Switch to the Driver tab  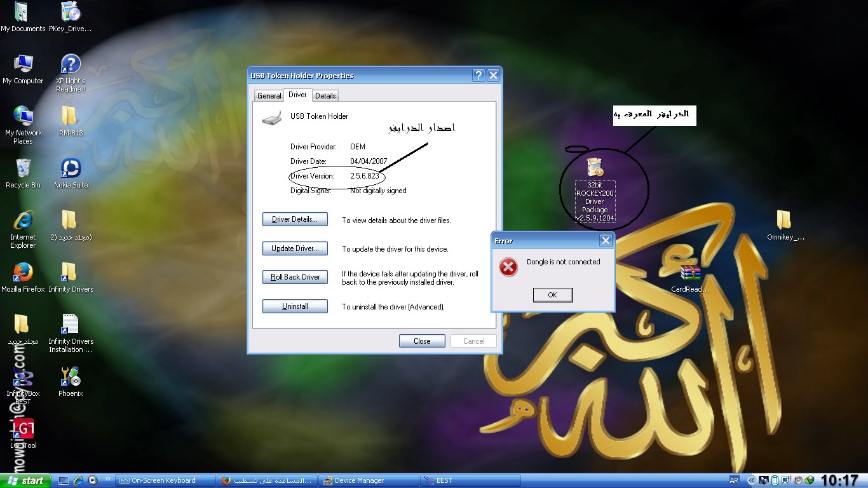[297, 95]
